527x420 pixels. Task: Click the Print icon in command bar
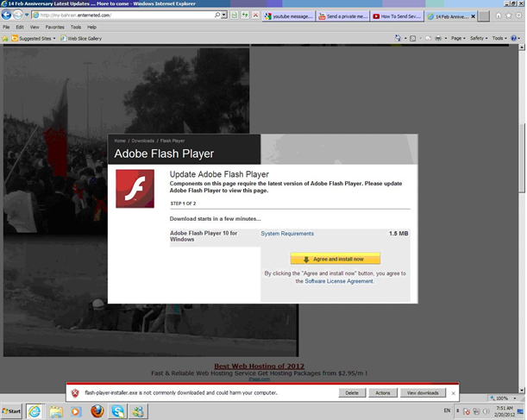pyautogui.click(x=438, y=38)
